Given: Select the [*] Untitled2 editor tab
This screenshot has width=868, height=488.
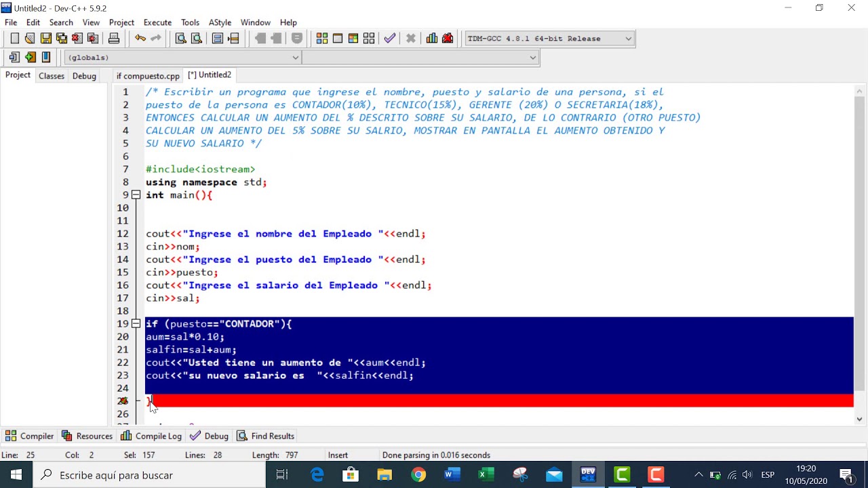Looking at the screenshot, I should click(210, 75).
